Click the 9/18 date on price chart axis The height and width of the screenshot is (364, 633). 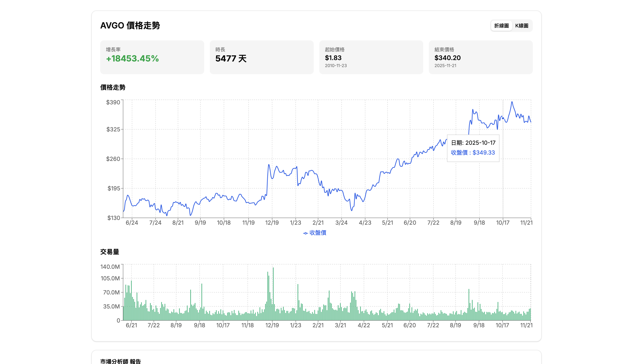(x=479, y=223)
